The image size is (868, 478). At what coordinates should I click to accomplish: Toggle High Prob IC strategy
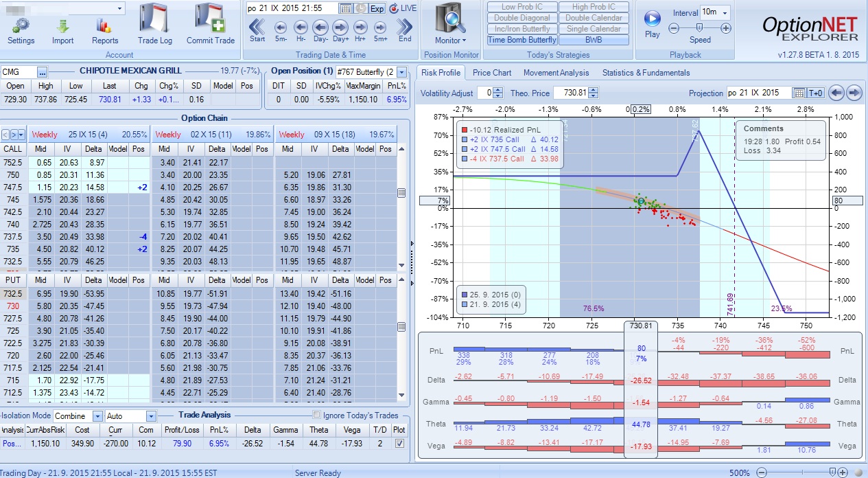click(x=594, y=7)
